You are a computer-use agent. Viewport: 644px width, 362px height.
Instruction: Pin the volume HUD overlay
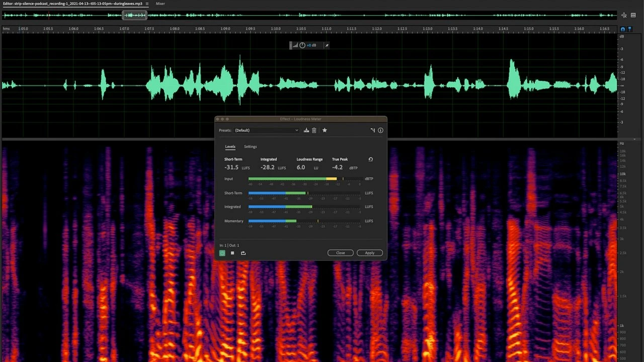click(327, 45)
